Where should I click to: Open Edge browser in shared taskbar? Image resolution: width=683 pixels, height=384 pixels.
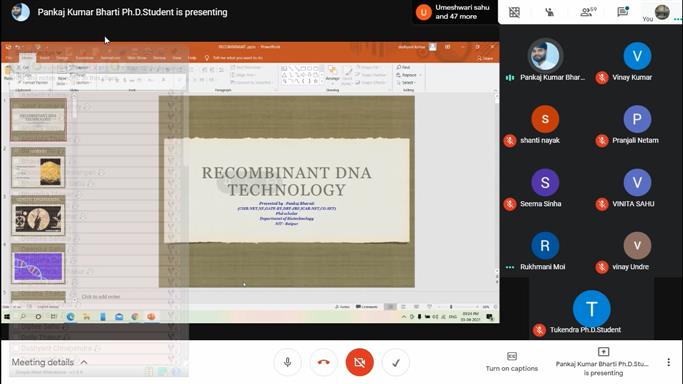coord(71,317)
